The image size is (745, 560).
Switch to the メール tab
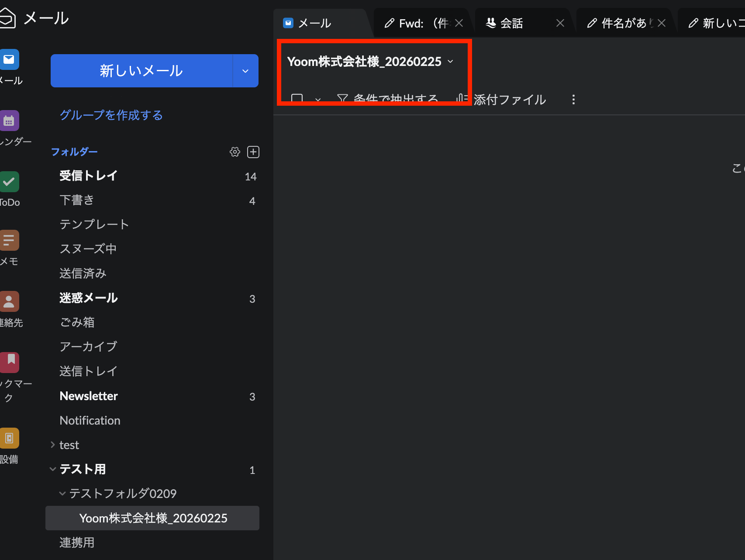(x=323, y=23)
